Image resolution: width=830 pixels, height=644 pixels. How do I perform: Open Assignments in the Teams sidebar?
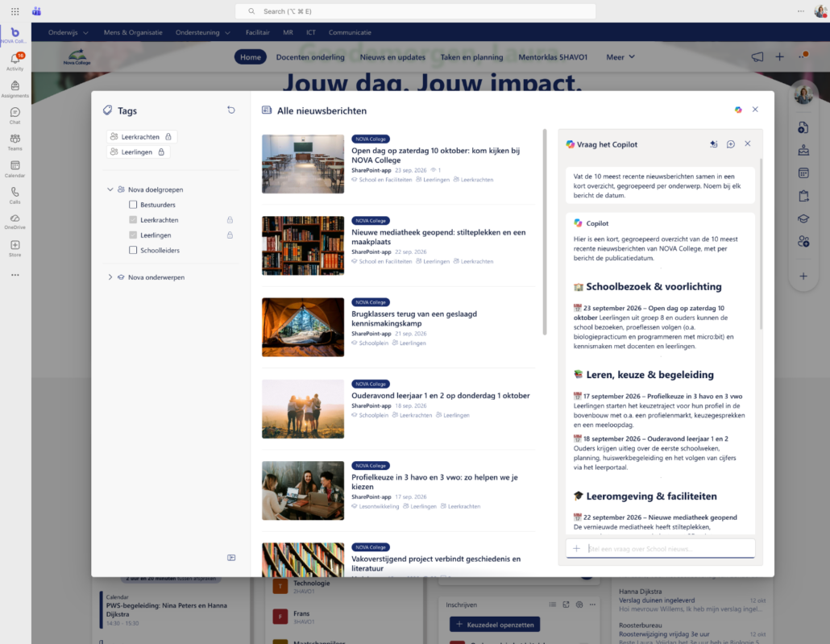15,89
